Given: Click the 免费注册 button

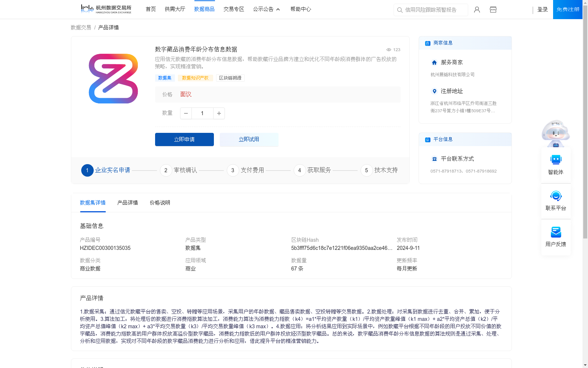Looking at the screenshot, I should pyautogui.click(x=568, y=10).
